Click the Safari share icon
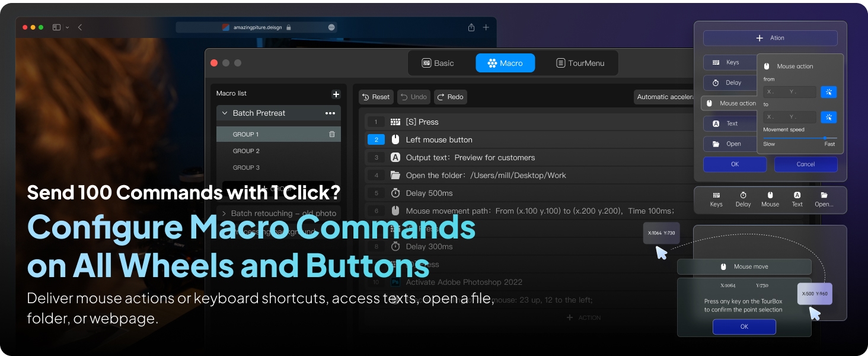This screenshot has height=356, width=868. click(471, 27)
